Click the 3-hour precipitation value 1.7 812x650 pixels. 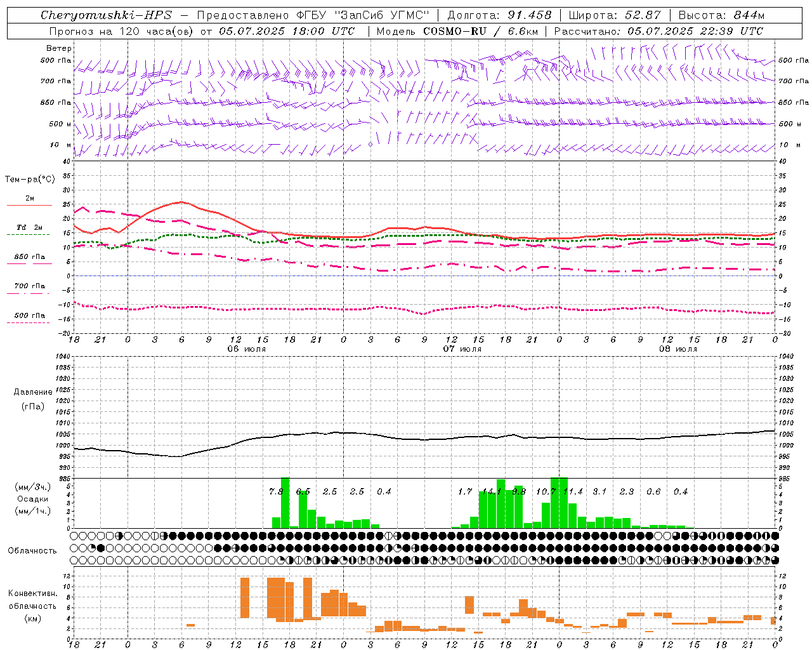[x=465, y=492]
